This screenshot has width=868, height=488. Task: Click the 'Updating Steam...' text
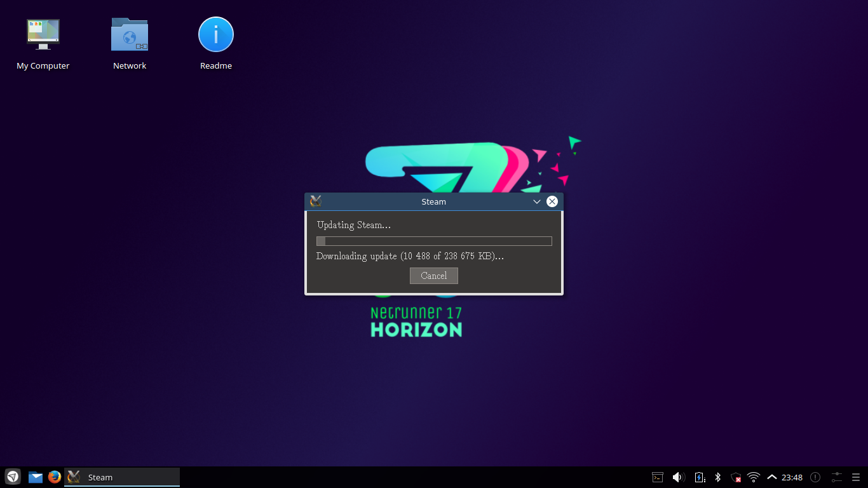click(x=354, y=225)
